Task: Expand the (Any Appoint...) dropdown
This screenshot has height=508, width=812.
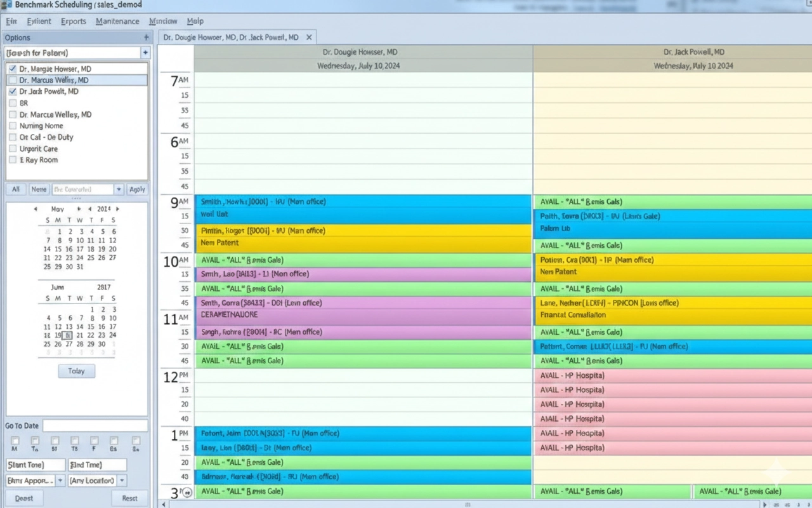Action: coord(60,481)
